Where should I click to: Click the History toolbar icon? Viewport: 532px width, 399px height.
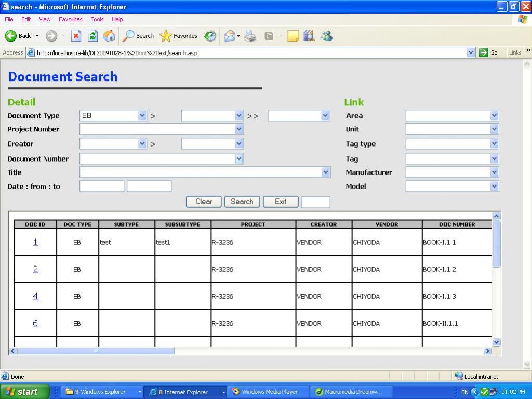tap(210, 36)
